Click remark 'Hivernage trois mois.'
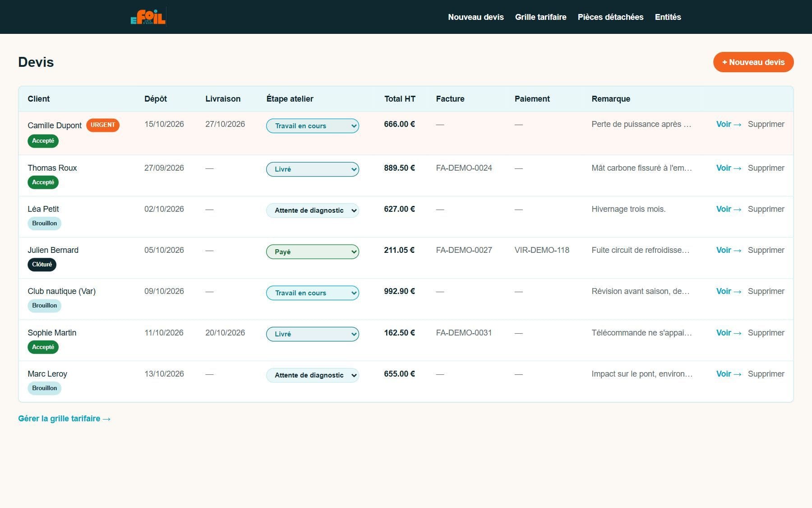 pyautogui.click(x=628, y=209)
